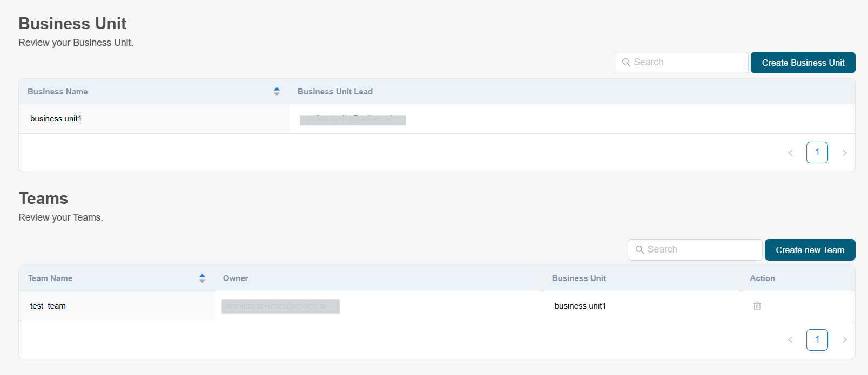Sort by Team Name using the sort arrows
The image size is (868, 375).
(x=202, y=278)
